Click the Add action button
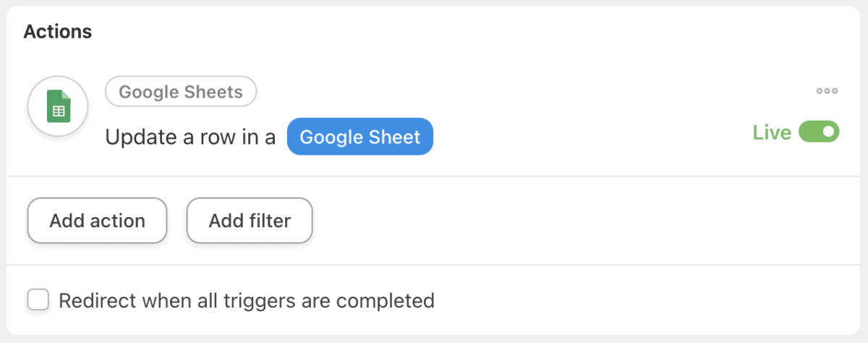868x343 pixels. [98, 221]
